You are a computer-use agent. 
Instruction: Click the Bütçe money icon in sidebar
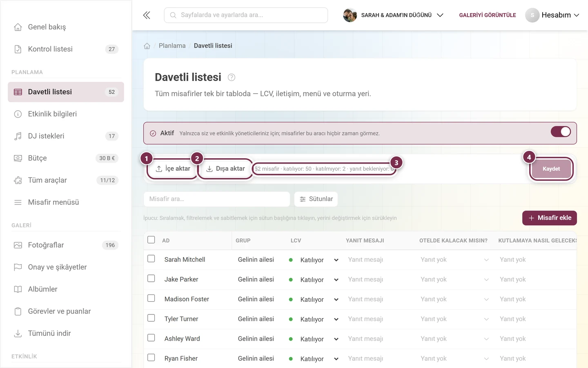pos(18,158)
